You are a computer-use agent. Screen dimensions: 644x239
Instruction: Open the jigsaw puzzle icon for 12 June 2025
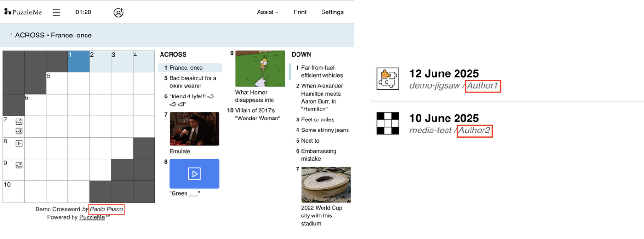(388, 79)
